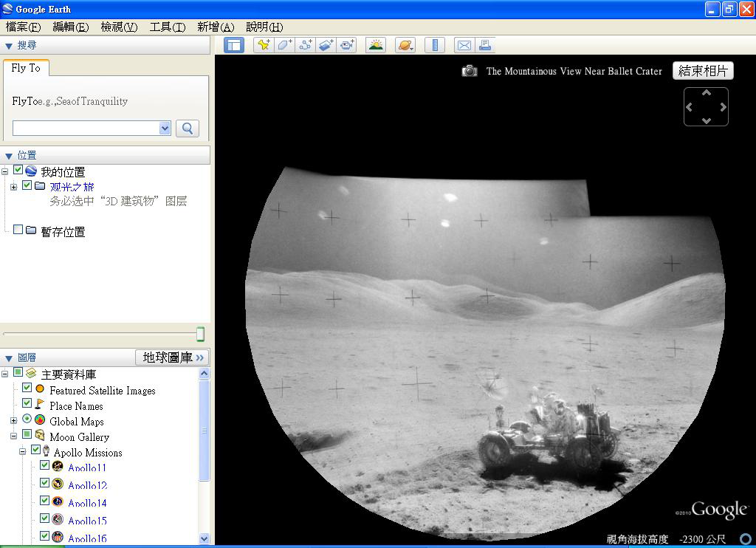Uncheck the 我的位置 checkbox
Viewport: 756px width, 548px height.
coord(18,170)
